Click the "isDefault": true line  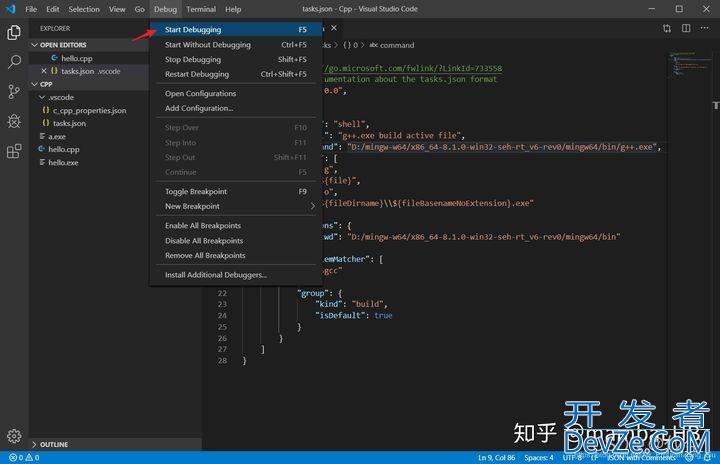354,315
